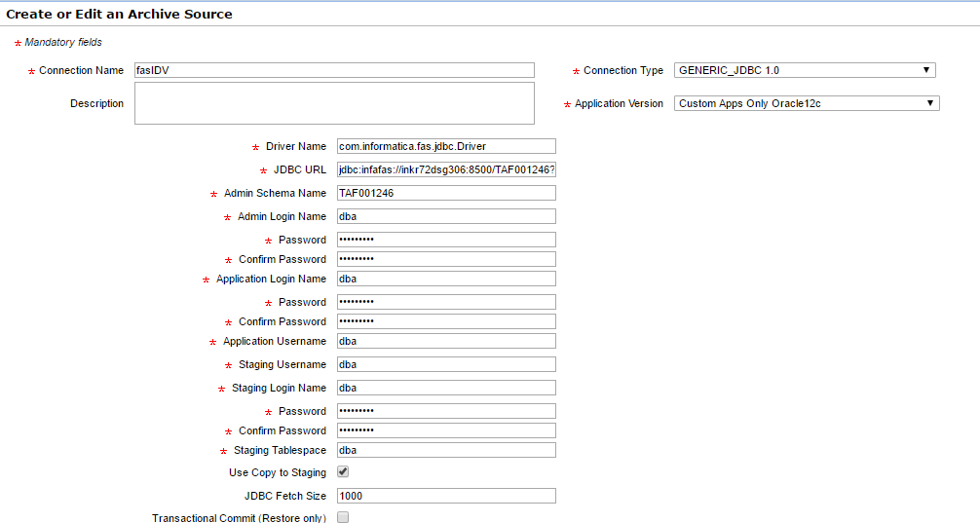This screenshot has width=980, height=523.
Task: Click Password field under Application Login Name
Action: pyautogui.click(x=445, y=302)
